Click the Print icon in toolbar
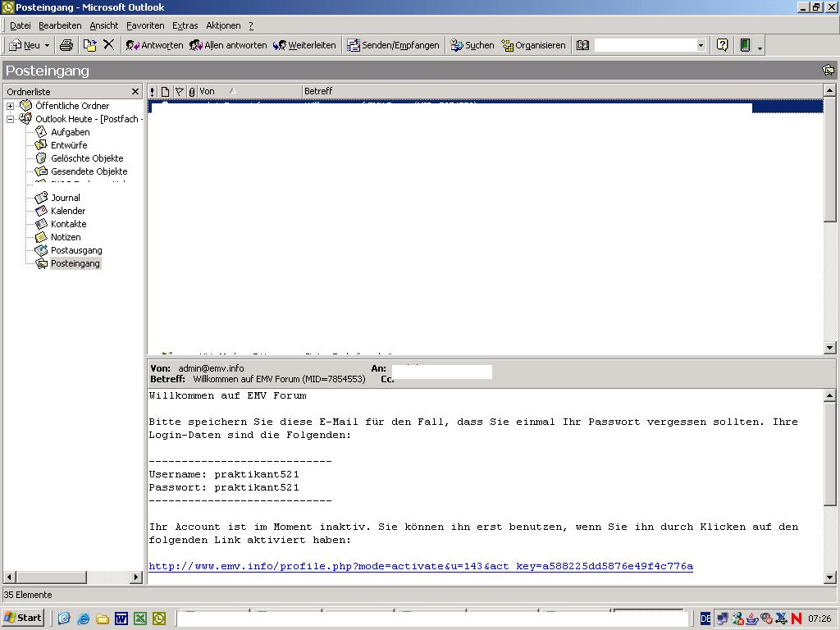 point(66,46)
